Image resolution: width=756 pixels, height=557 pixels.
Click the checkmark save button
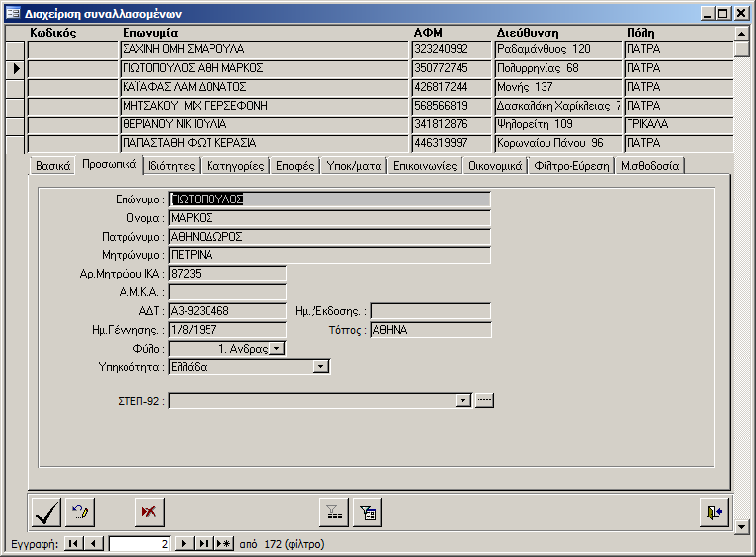tap(45, 512)
